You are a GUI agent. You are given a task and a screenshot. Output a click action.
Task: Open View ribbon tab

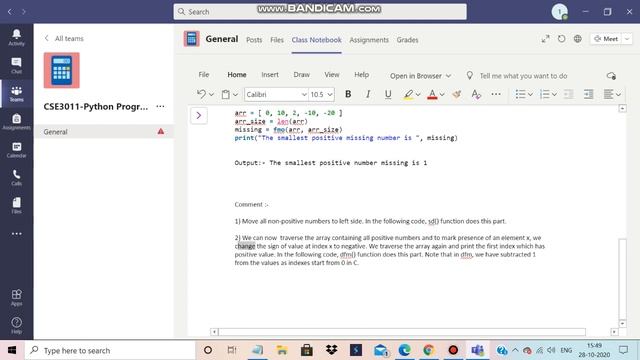click(332, 75)
